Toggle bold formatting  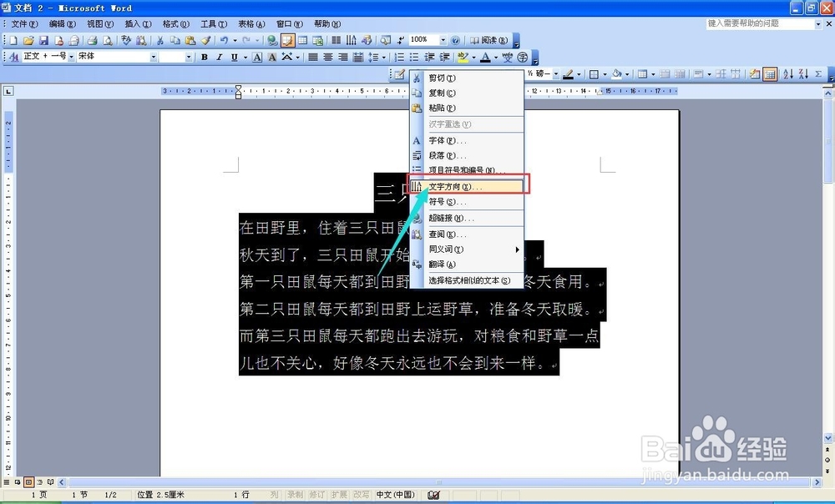click(204, 57)
